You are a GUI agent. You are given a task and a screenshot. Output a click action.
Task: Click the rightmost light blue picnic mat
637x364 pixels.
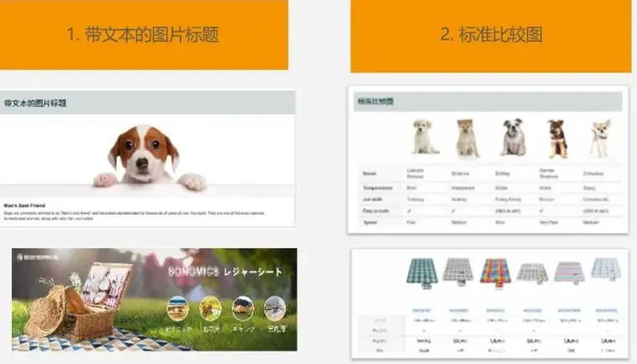604,269
